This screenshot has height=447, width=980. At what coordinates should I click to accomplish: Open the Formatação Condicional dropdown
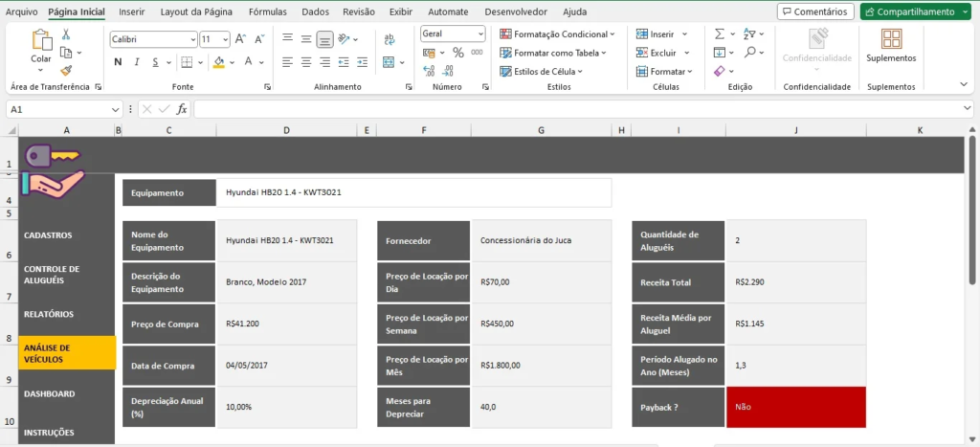[x=560, y=34]
